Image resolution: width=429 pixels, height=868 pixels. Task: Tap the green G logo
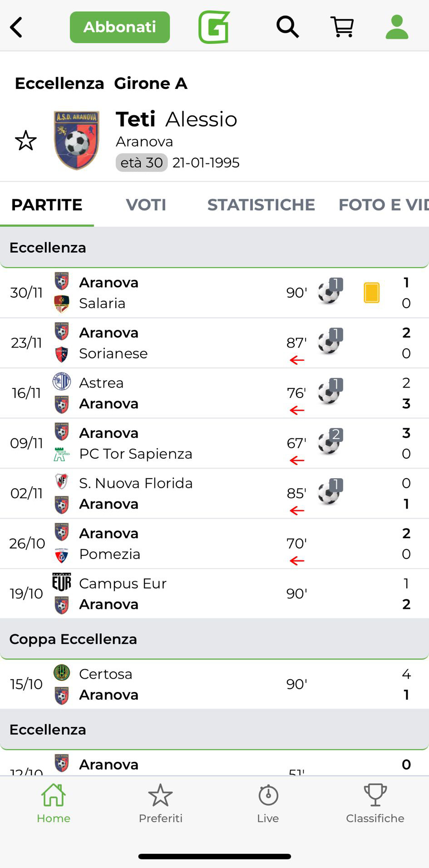[x=214, y=27]
